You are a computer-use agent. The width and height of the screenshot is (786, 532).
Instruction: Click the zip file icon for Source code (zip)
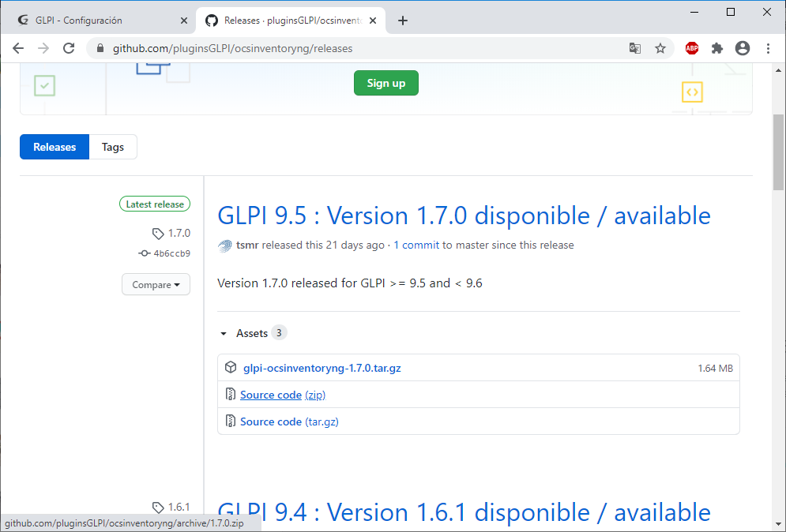[230, 394]
